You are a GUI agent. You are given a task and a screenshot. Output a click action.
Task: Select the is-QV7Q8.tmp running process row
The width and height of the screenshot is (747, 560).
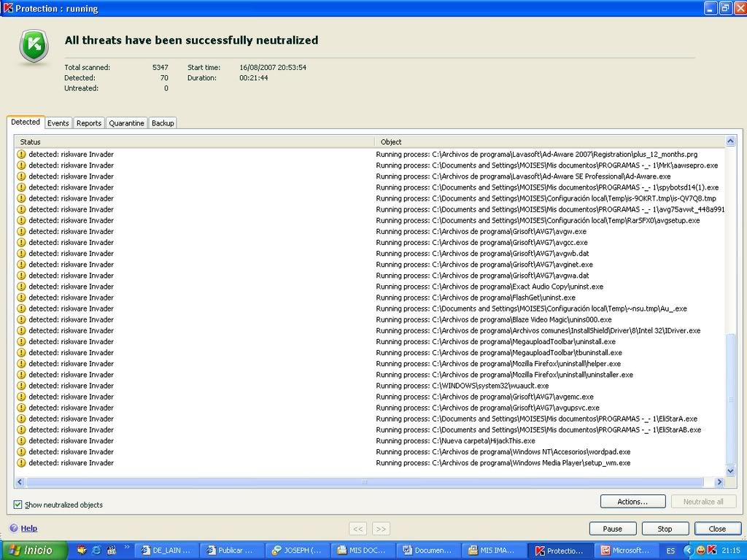click(x=370, y=198)
